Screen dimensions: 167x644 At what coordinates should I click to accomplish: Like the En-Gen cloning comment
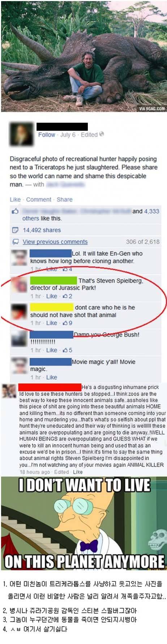(x=52, y=269)
